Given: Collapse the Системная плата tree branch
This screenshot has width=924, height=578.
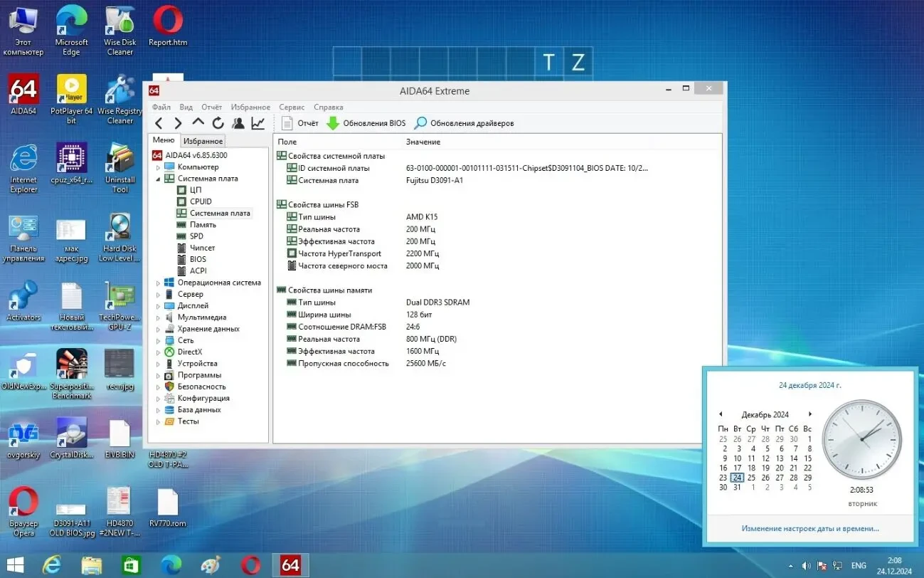Looking at the screenshot, I should pyautogui.click(x=157, y=178).
